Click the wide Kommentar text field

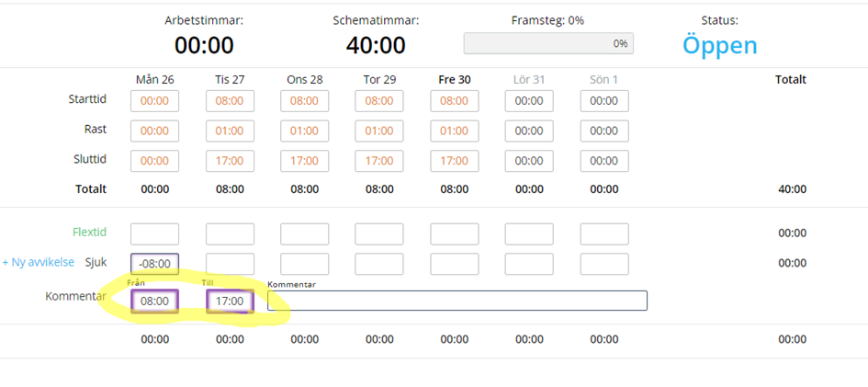(x=457, y=301)
